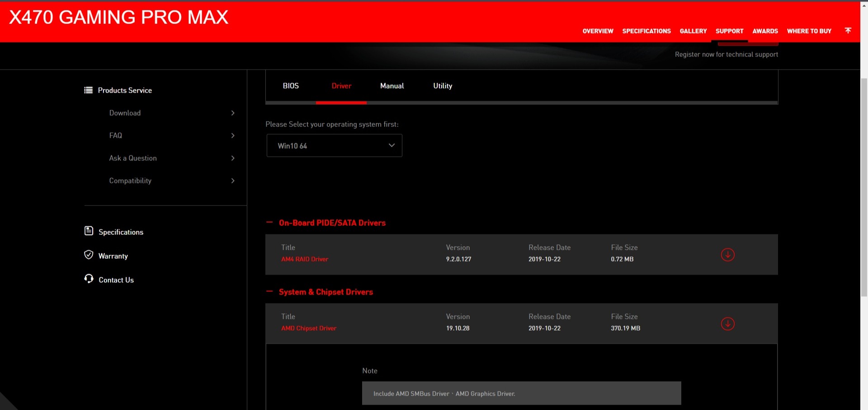This screenshot has height=410, width=868.
Task: Open the FAQ sidebar link
Action: 115,135
